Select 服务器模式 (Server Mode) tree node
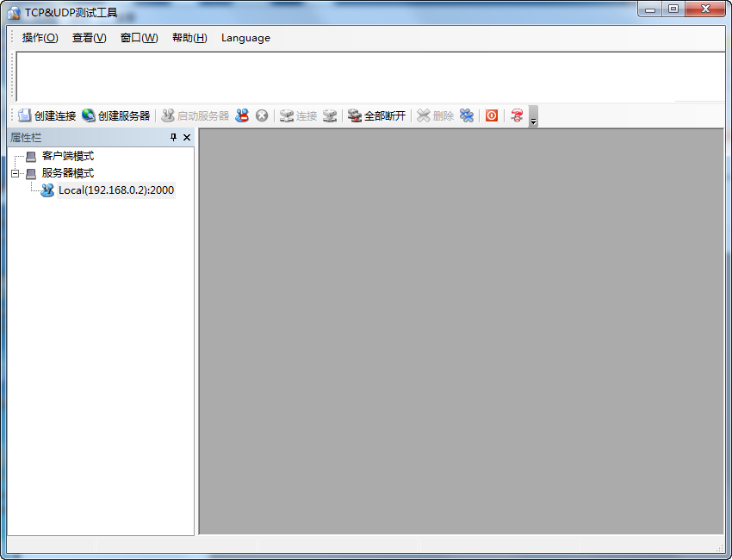 pos(68,173)
